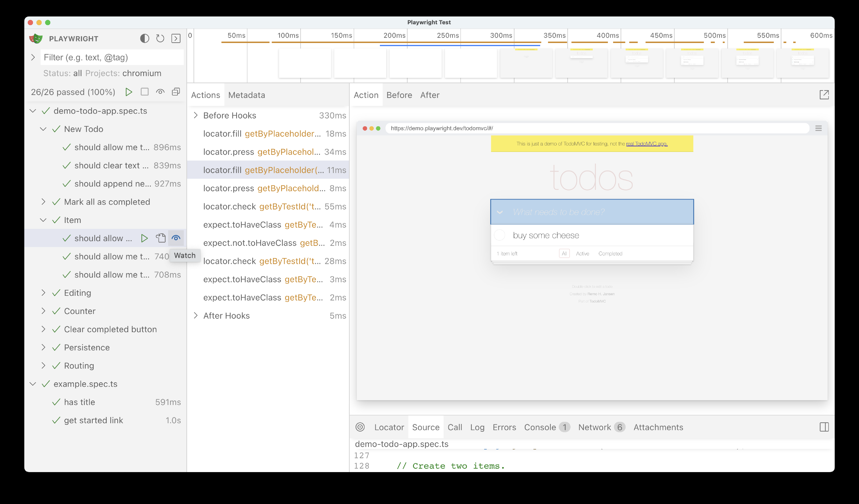Viewport: 859px width, 504px height.
Task: Click the Playwright masks logo
Action: [36, 38]
